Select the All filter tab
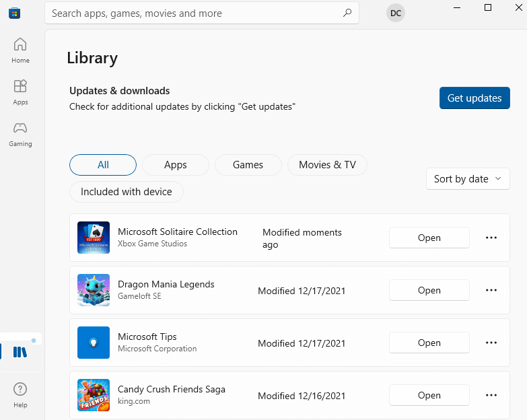 pos(103,165)
